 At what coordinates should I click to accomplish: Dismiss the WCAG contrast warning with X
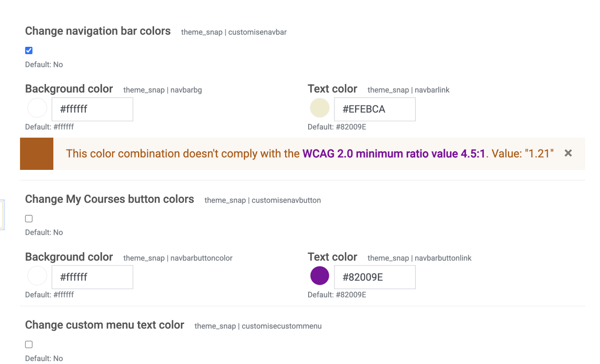pyautogui.click(x=568, y=153)
